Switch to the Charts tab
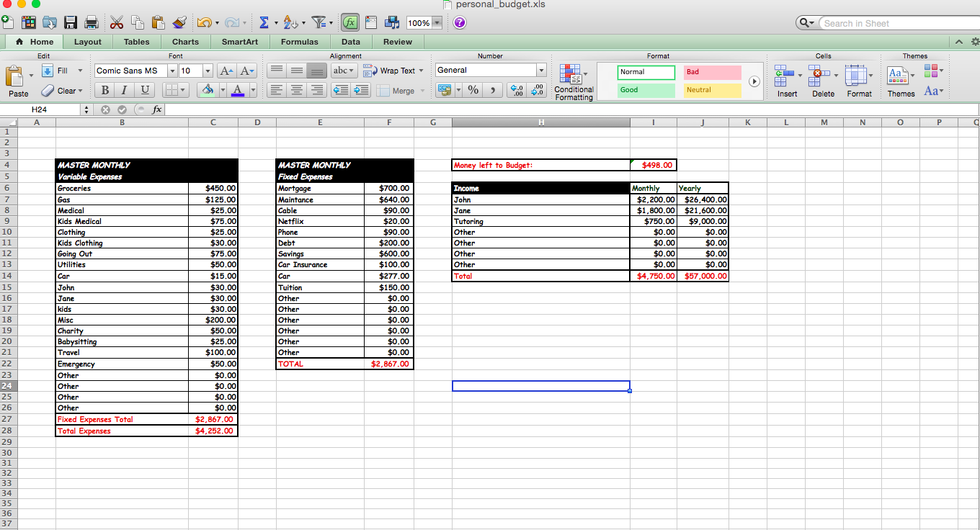Image resolution: width=980 pixels, height=530 pixels. tap(185, 42)
